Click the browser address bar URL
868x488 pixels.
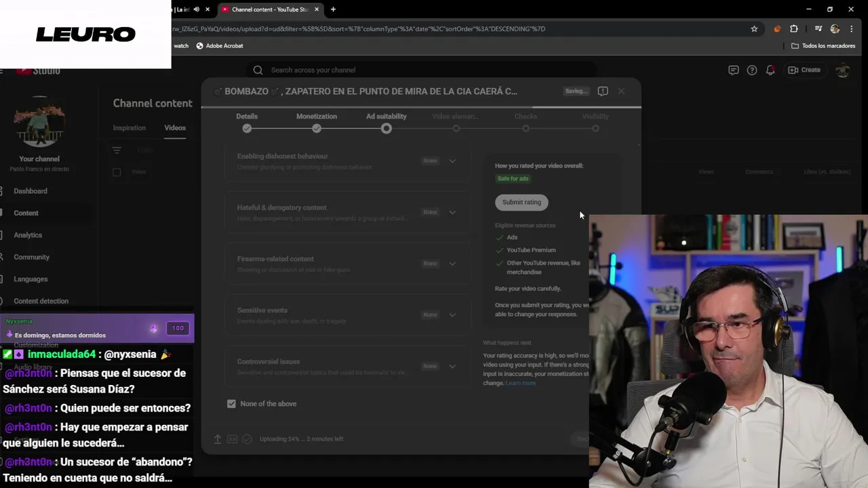359,29
